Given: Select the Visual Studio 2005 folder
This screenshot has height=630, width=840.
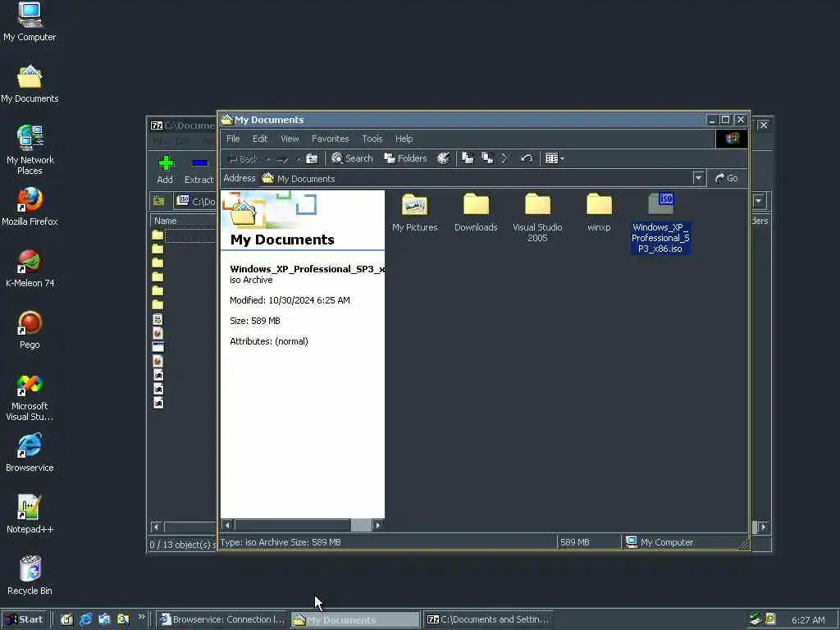Looking at the screenshot, I should point(537,217).
